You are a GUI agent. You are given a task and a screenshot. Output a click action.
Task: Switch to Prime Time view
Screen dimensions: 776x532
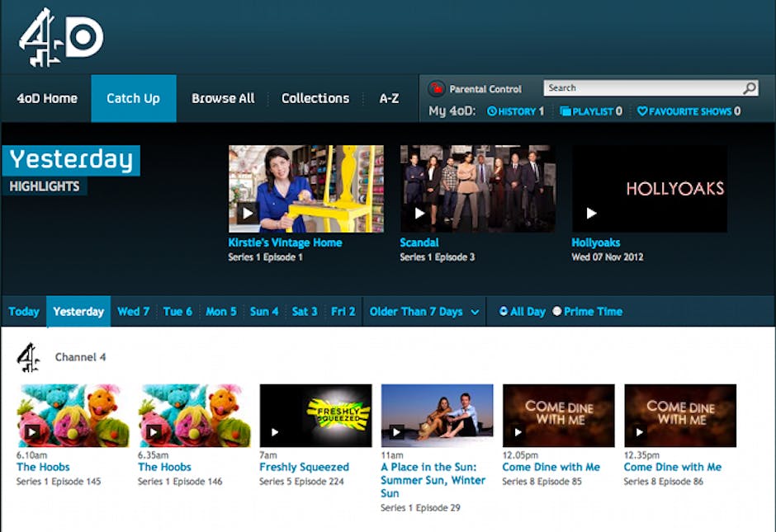(557, 312)
